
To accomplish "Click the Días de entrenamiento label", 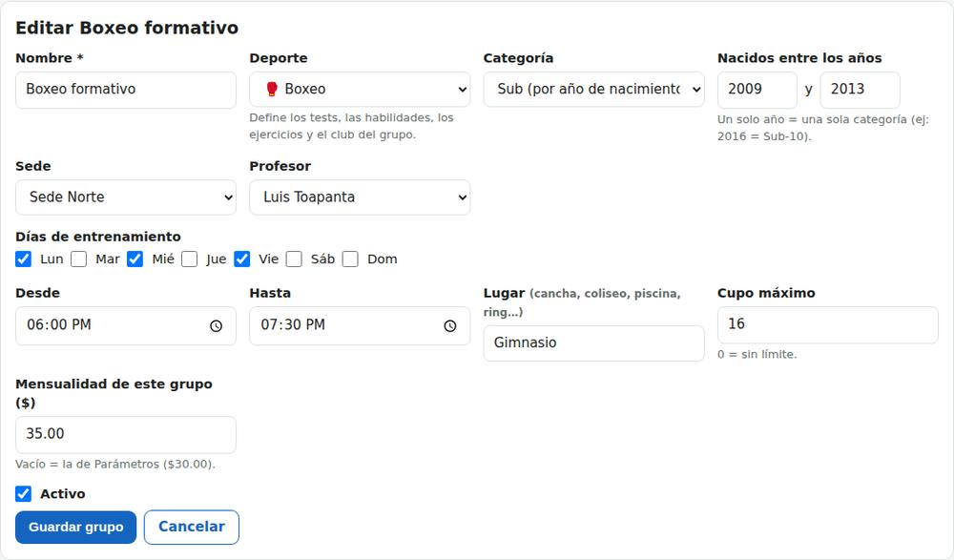I will pos(98,237).
